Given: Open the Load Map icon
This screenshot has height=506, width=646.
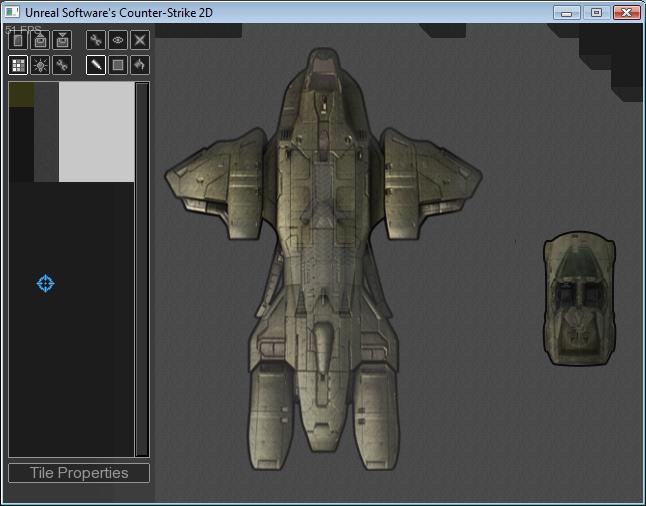Looking at the screenshot, I should point(40,40).
